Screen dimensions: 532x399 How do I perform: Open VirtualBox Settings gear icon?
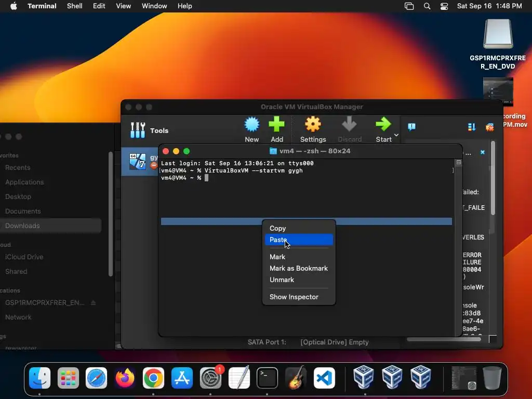313,125
